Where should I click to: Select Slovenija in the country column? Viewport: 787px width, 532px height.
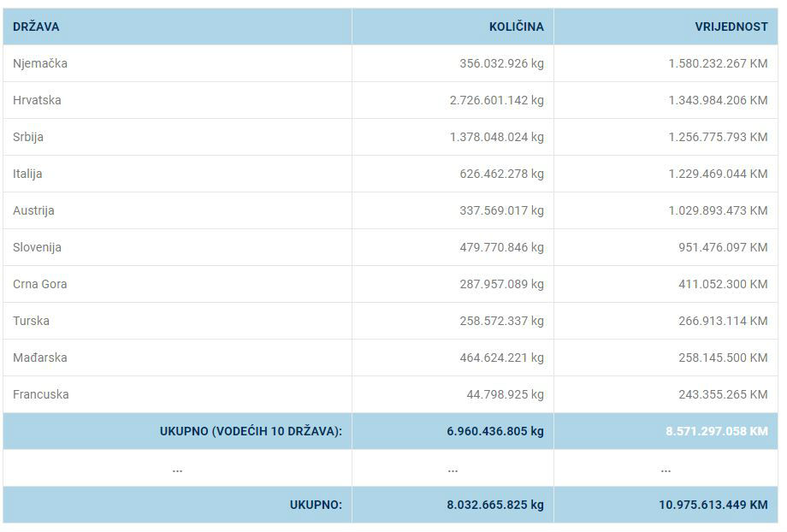(x=37, y=247)
